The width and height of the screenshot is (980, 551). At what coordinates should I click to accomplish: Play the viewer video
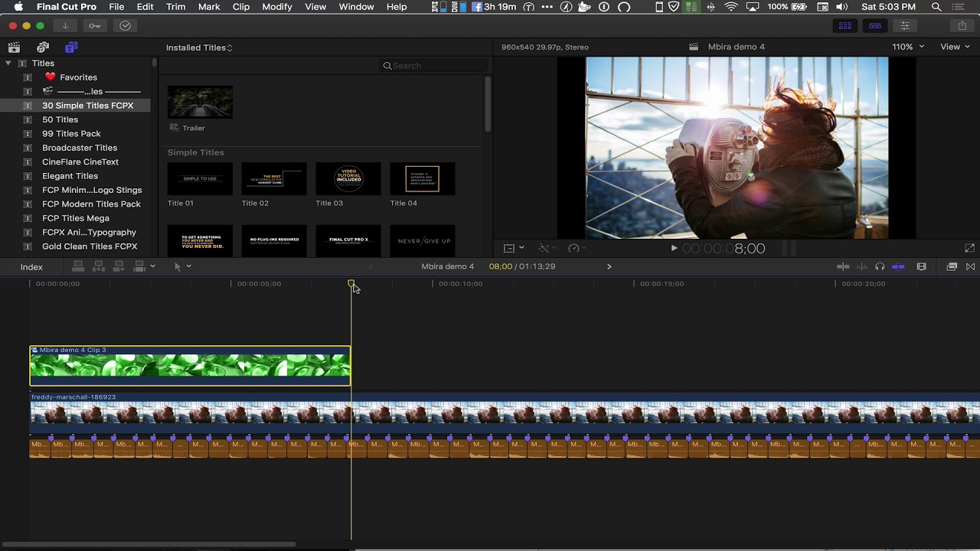[674, 248]
